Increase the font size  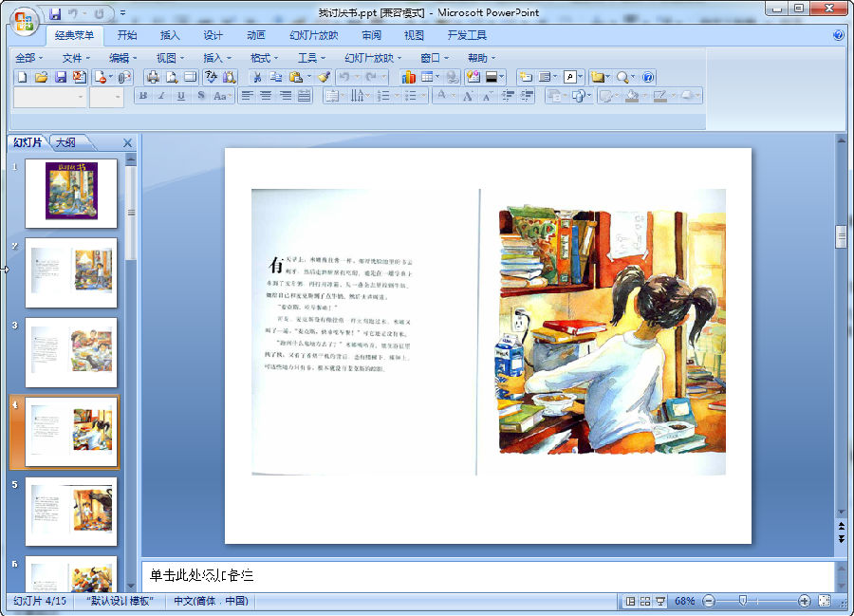[x=467, y=97]
